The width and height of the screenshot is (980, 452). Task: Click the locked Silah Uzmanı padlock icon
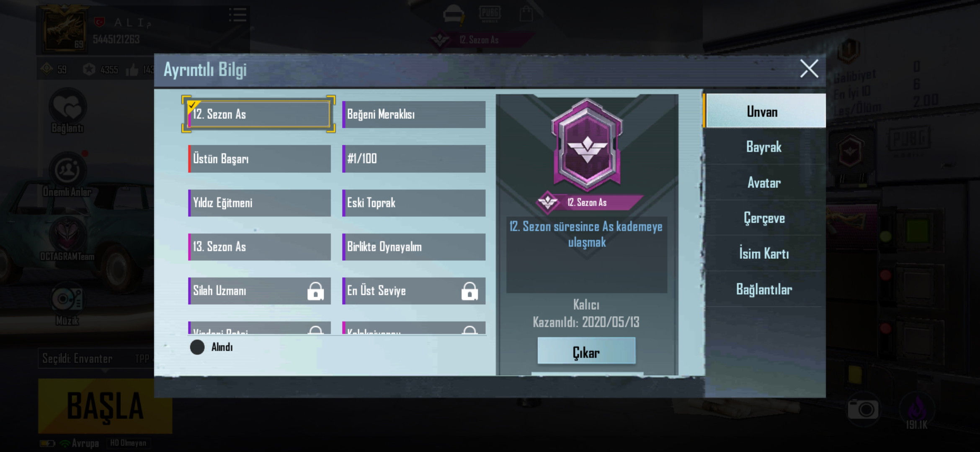click(315, 291)
